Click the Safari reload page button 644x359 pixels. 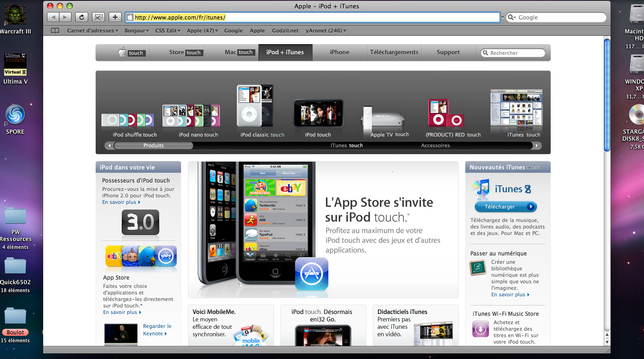point(82,17)
